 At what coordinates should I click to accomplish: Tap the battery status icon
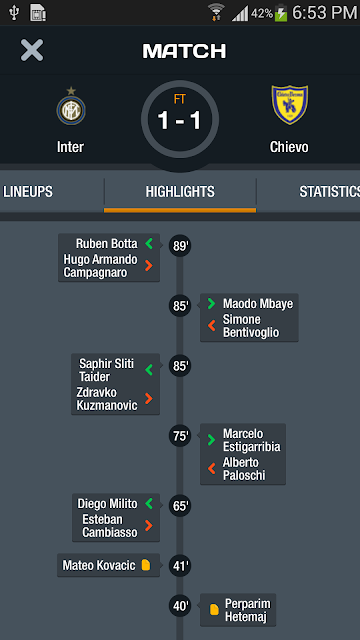pos(281,13)
